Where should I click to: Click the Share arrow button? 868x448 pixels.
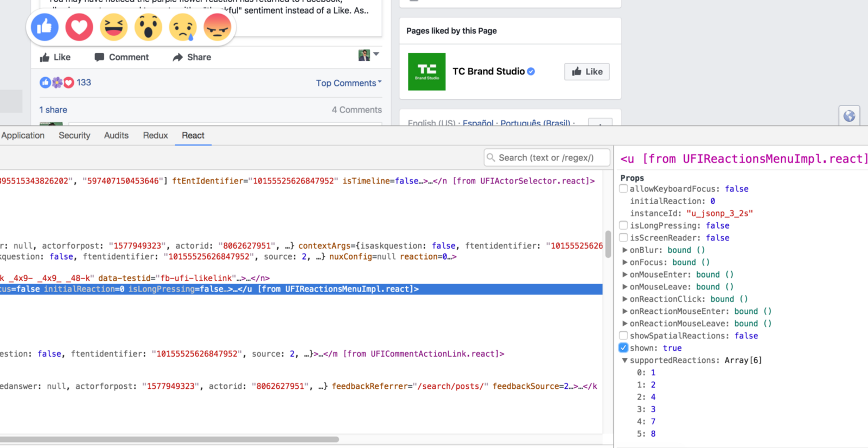tap(192, 57)
